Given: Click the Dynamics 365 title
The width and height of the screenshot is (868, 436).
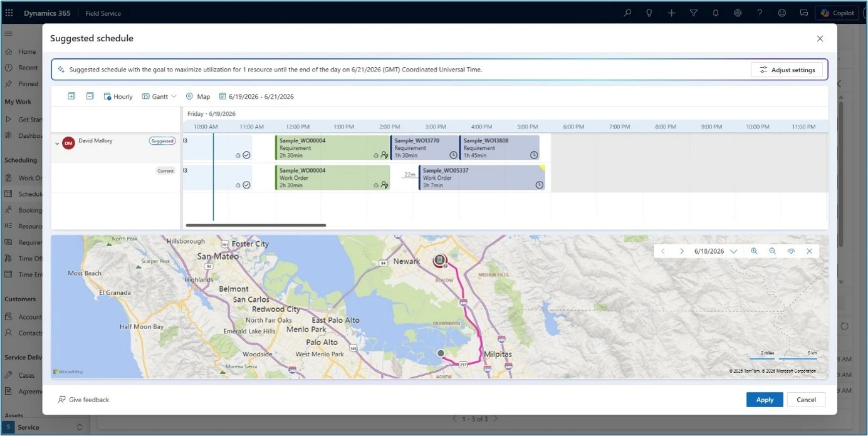Looking at the screenshot, I should click(48, 13).
